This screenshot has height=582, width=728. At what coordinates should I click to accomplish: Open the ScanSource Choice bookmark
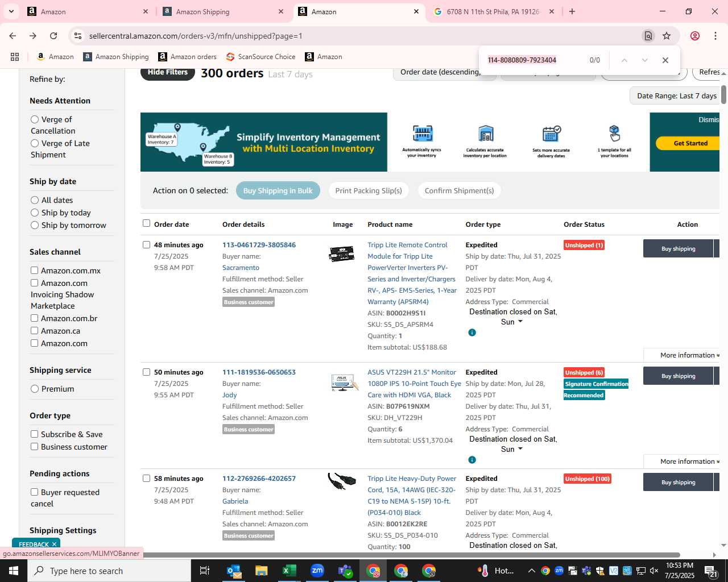[260, 57]
